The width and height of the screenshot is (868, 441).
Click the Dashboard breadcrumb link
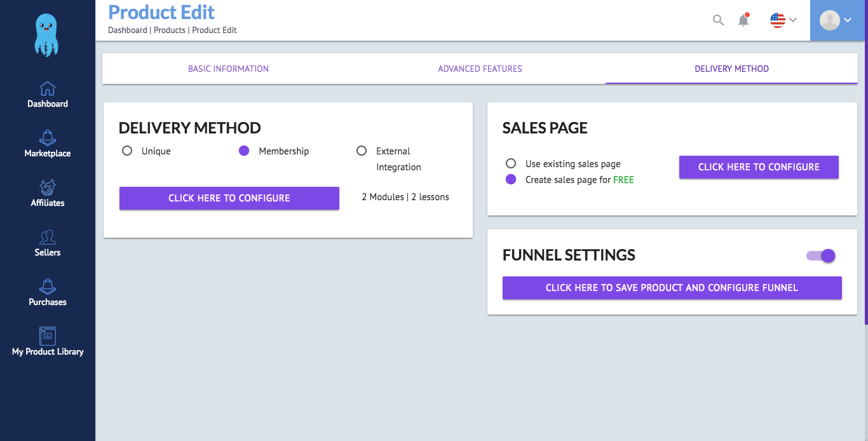click(x=127, y=30)
